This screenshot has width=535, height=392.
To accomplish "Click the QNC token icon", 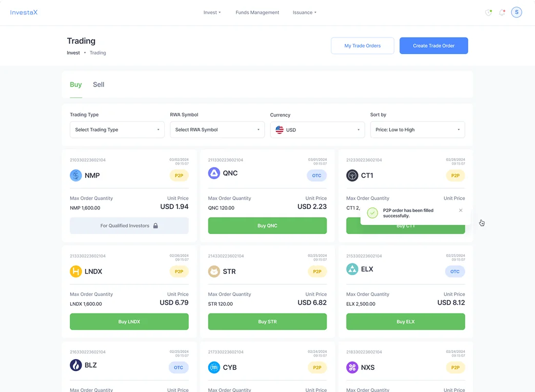I will coord(214,173).
